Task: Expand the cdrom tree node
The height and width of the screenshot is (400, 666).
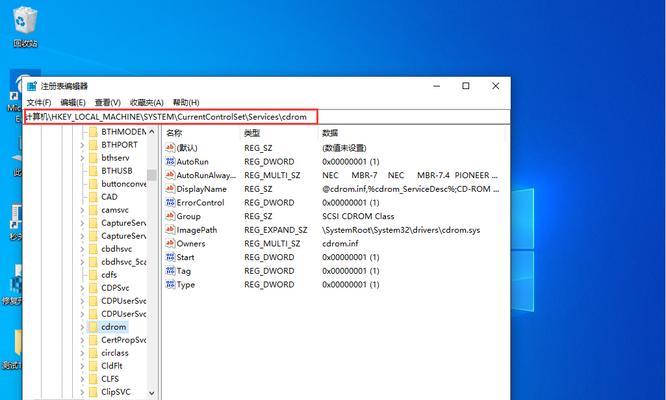Action: click(82, 327)
